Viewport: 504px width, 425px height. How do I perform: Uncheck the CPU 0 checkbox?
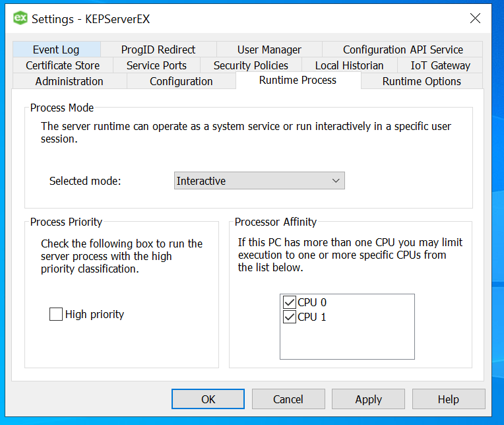point(290,302)
